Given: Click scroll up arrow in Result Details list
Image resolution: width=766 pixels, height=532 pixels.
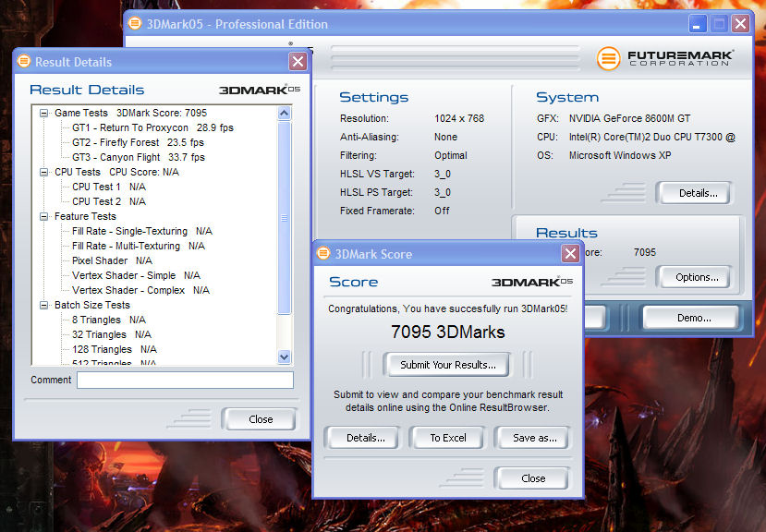Looking at the screenshot, I should (285, 114).
